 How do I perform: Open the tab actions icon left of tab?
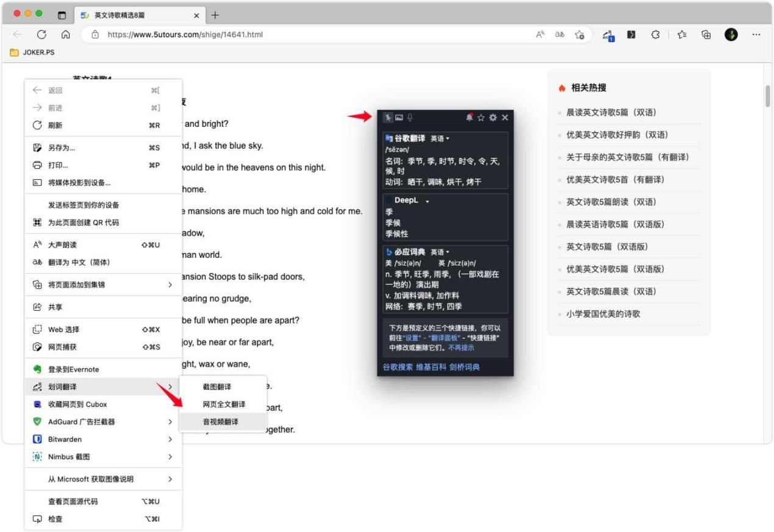tap(62, 15)
